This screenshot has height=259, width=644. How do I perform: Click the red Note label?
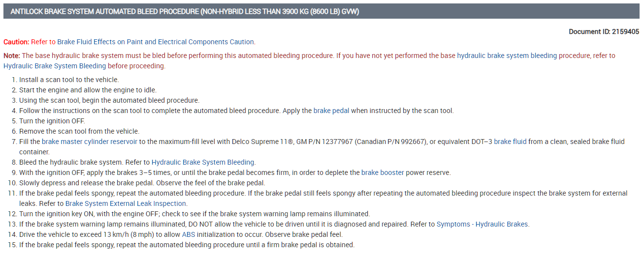tap(12, 56)
